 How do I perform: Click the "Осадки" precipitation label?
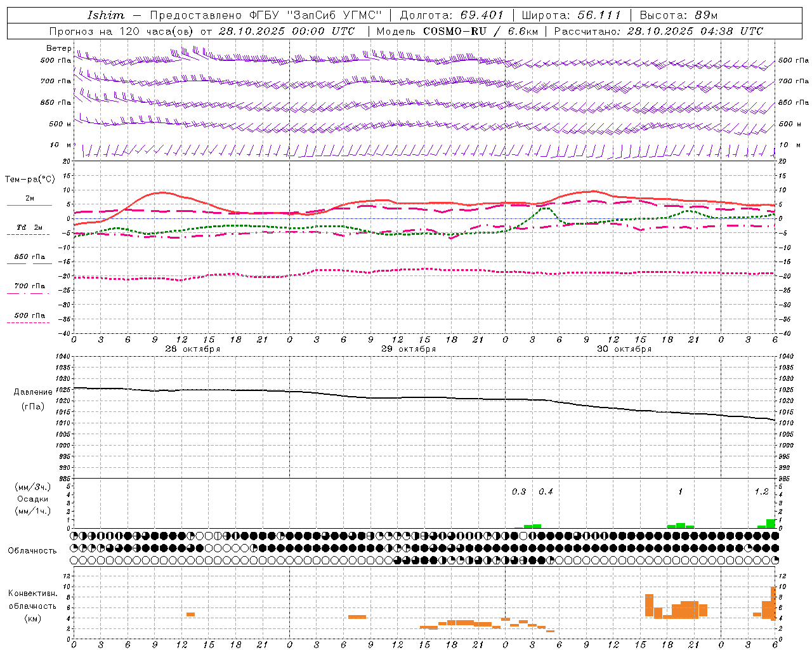[33, 499]
